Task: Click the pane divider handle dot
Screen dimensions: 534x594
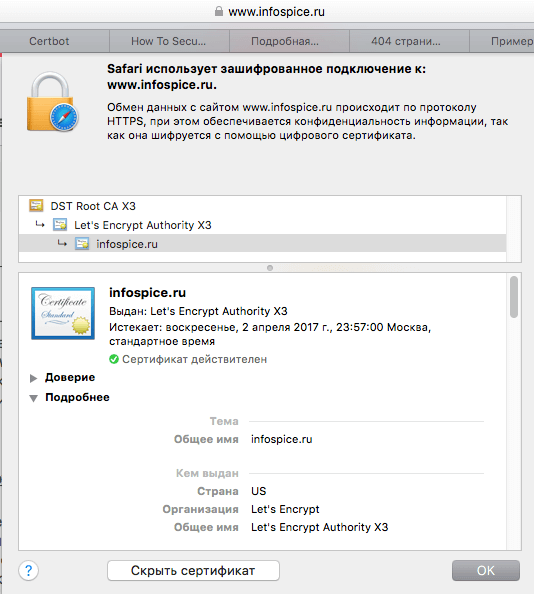Action: tap(270, 268)
